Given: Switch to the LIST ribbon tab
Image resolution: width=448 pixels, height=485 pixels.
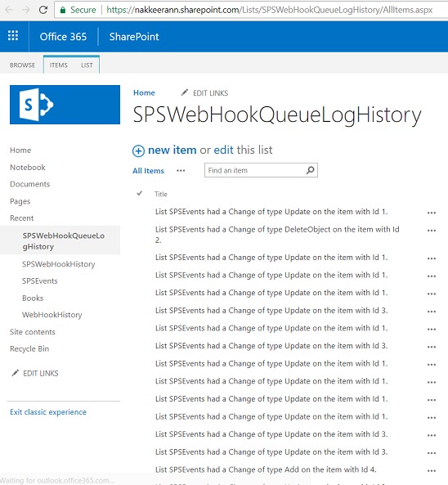Looking at the screenshot, I should pyautogui.click(x=87, y=65).
